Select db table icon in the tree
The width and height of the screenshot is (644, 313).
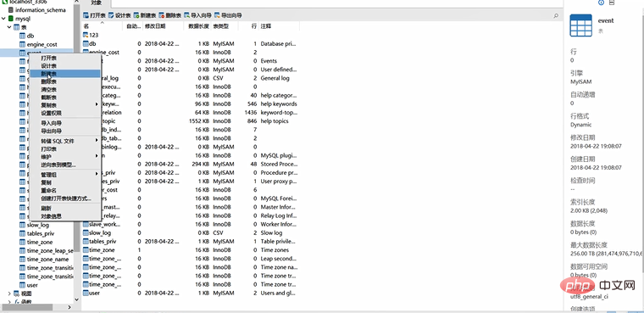pyautogui.click(x=22, y=36)
